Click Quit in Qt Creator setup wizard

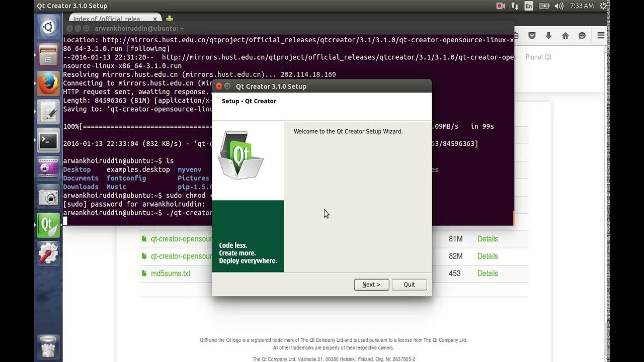(409, 285)
